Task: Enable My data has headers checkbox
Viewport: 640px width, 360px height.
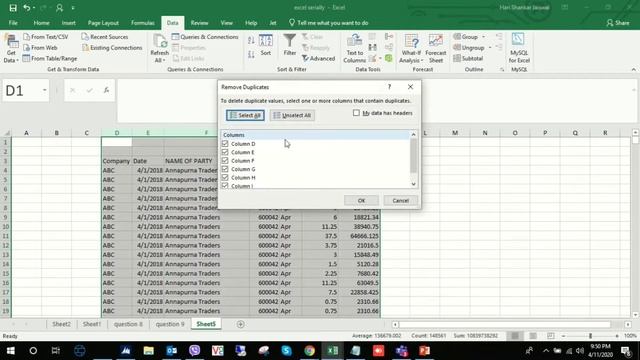Action: click(x=356, y=113)
